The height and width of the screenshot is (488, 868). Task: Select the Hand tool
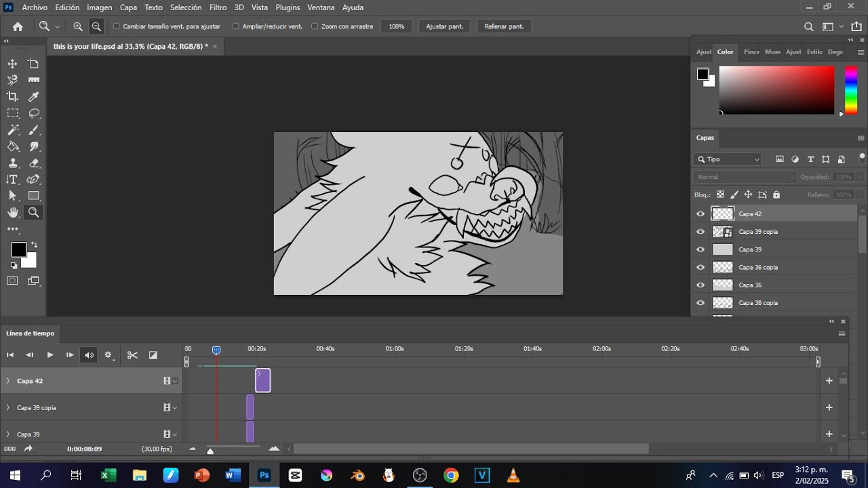point(12,212)
